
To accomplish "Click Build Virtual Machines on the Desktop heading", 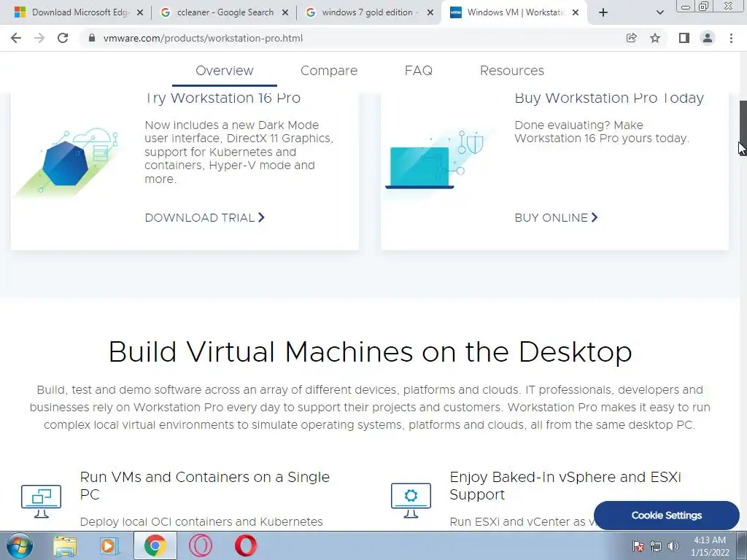I will 370,352.
